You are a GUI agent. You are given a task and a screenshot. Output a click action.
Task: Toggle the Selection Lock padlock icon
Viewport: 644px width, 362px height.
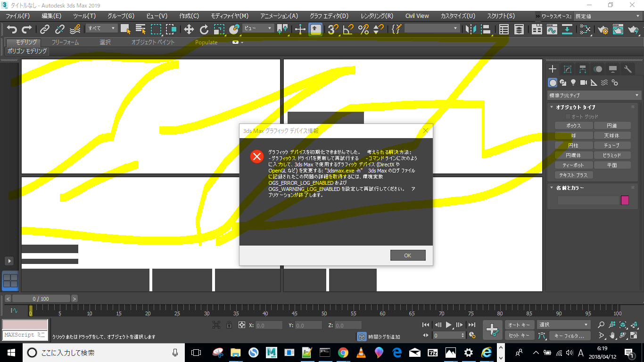229,325
